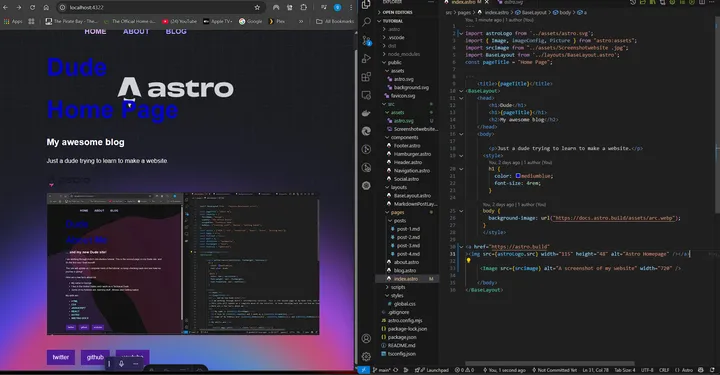Click the twitter button on webpage

(61, 357)
